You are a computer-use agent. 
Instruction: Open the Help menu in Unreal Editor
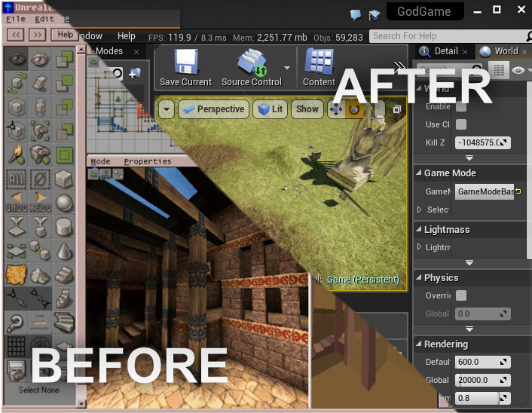126,36
